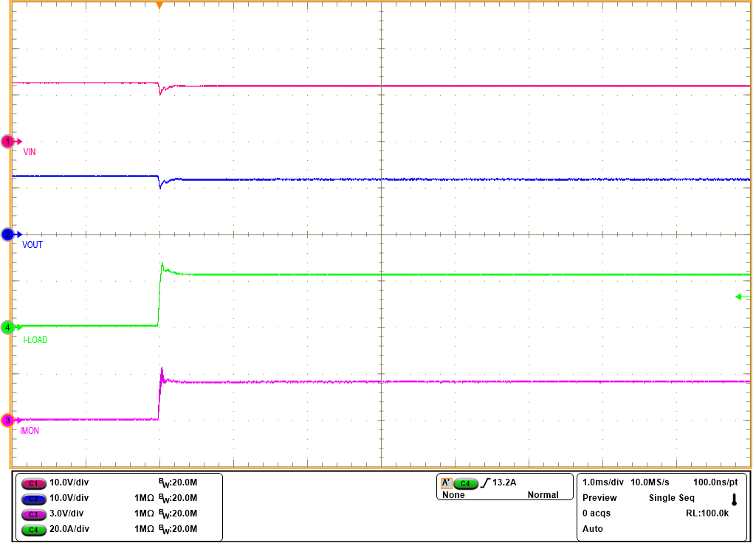Screen dimensions: 756x543
Task: Click the blue C2 channel badge
Action: pyautogui.click(x=32, y=498)
